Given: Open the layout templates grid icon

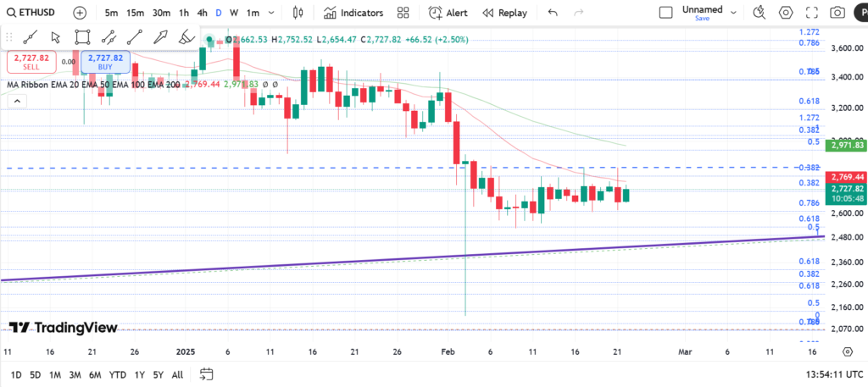Looking at the screenshot, I should click(403, 13).
